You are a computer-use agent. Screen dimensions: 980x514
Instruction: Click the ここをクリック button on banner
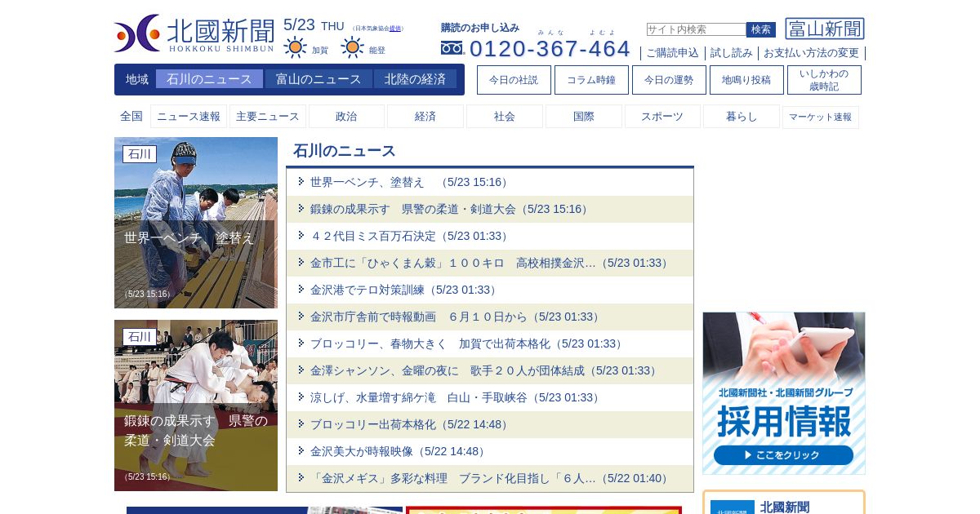click(x=783, y=455)
